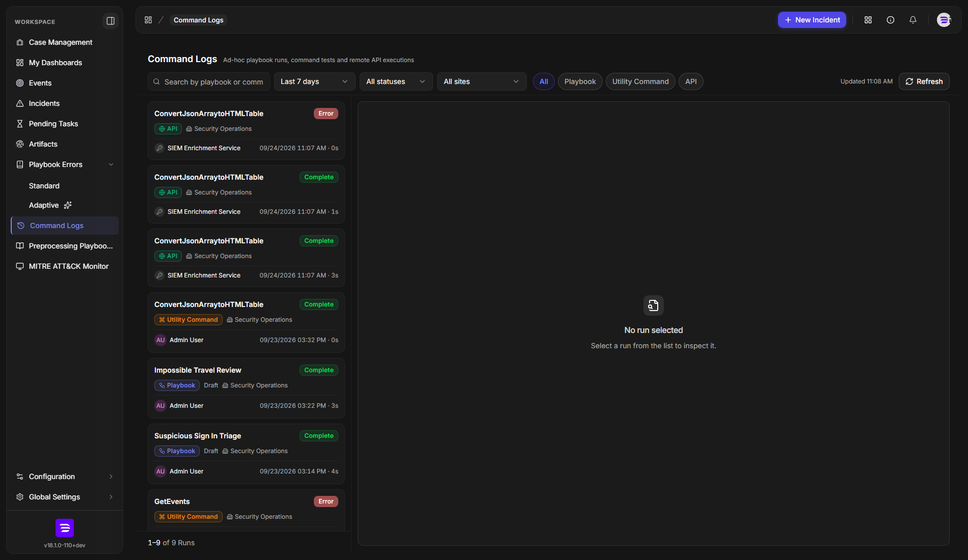Open Artifacts with fingerprint icon

65,144
